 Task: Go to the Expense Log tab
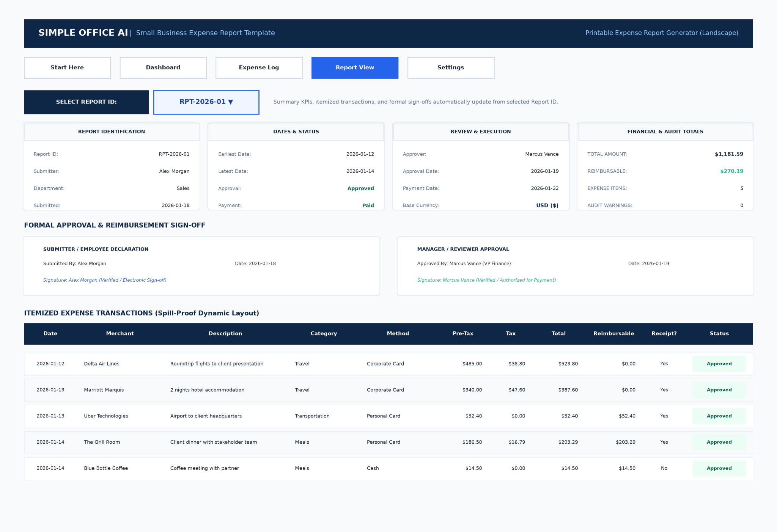click(x=259, y=68)
